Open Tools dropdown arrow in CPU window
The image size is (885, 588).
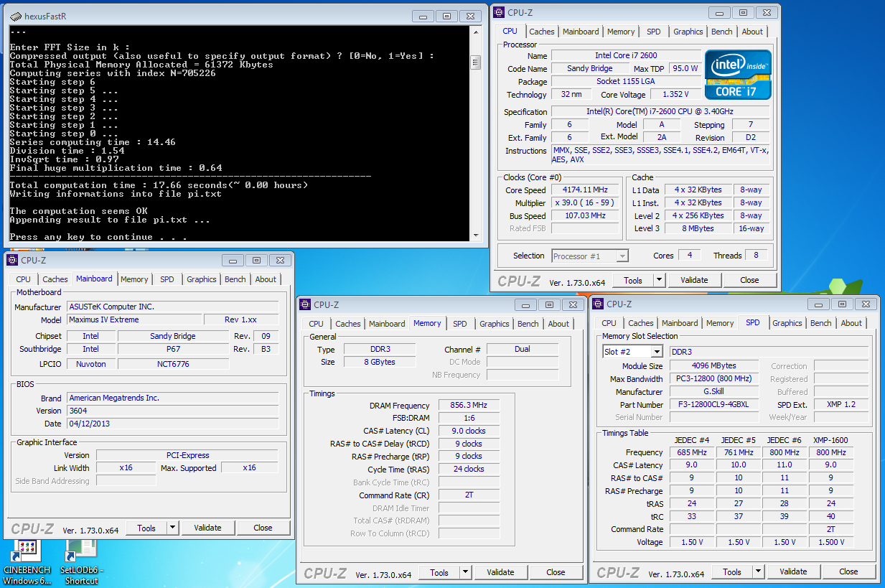coord(660,280)
